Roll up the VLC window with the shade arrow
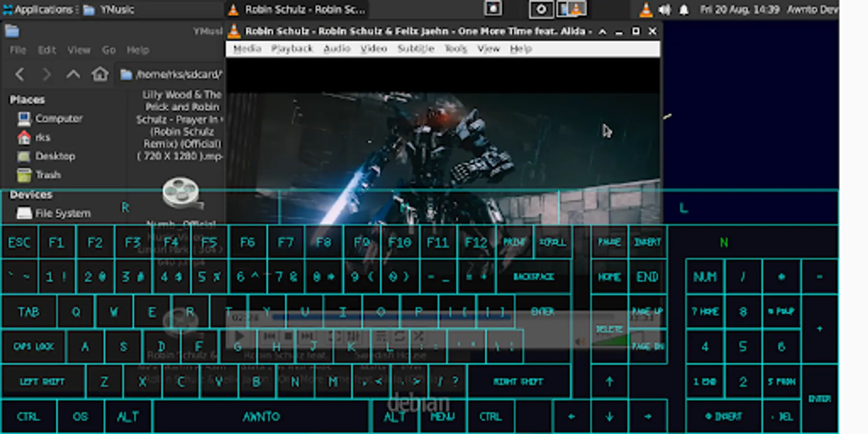Viewport: 868px width, 434px height. pos(602,31)
